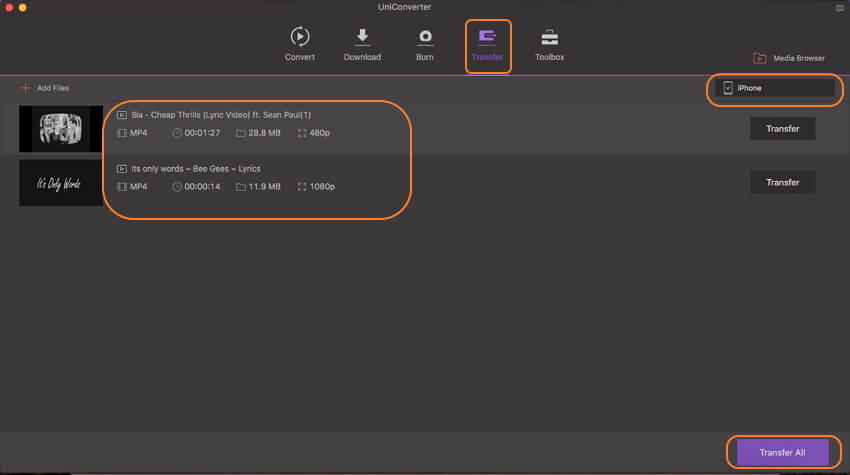The image size is (850, 475).
Task: Click the Transfer All button
Action: point(783,452)
